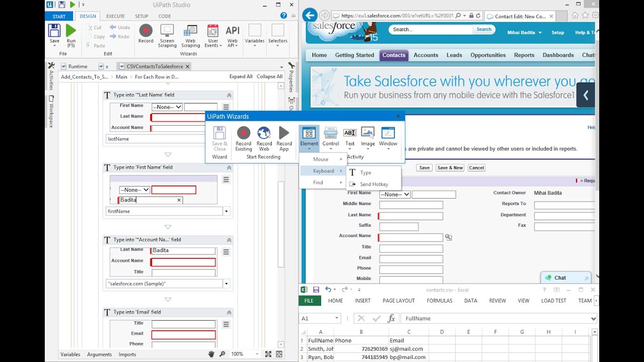Open Screen Scraping wizard
The image size is (644, 362).
click(x=167, y=36)
